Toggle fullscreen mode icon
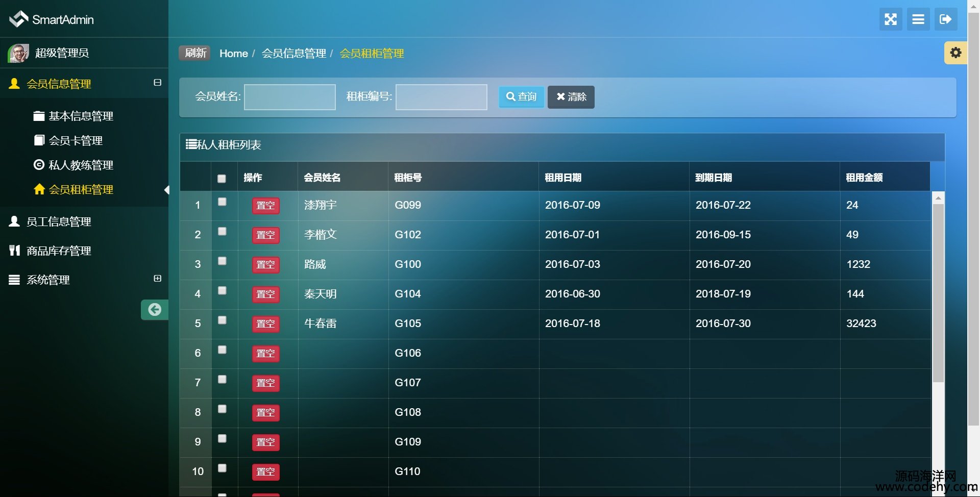Viewport: 980px width, 497px height. click(891, 19)
